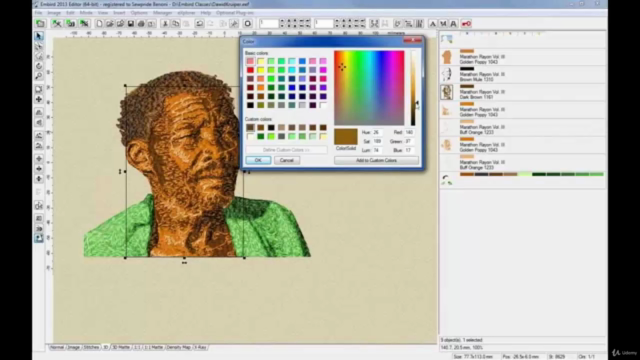Click the save disk icon in toolbar
The height and width of the screenshot is (360, 640).
131,24
